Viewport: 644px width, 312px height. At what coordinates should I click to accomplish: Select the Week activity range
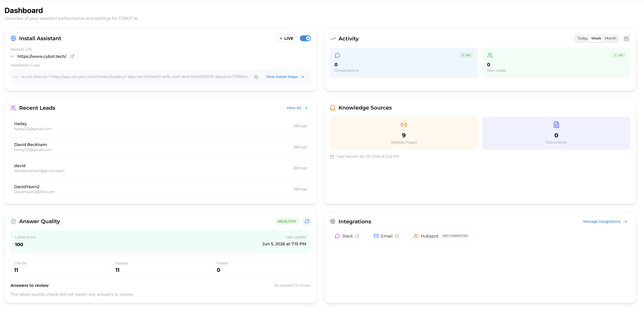click(596, 38)
